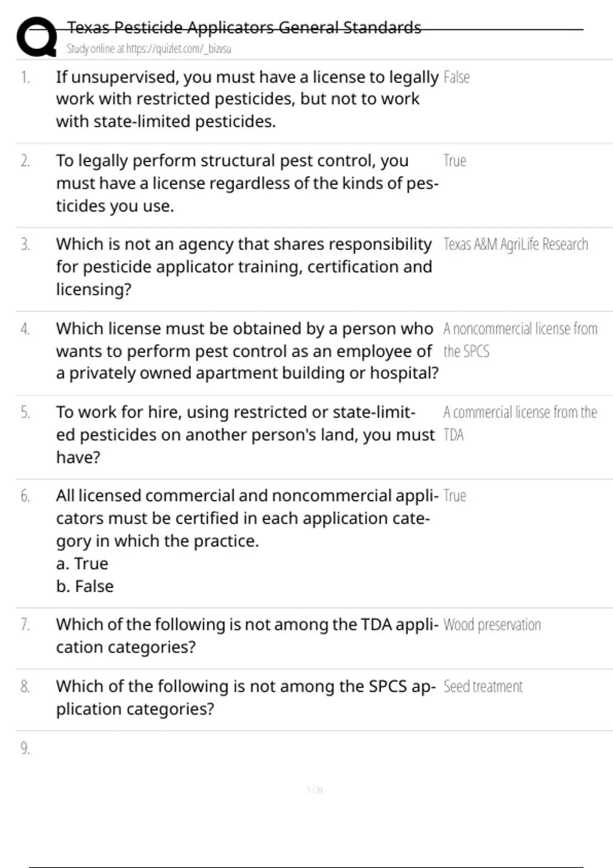Click the 1/39 page number indicator
613x868 pixels.
tap(315, 790)
